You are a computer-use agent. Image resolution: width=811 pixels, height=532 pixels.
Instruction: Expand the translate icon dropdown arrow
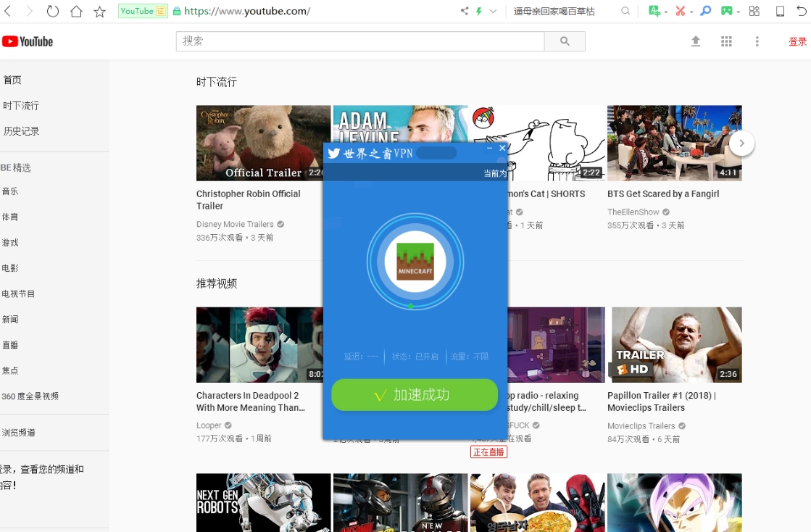(665, 12)
